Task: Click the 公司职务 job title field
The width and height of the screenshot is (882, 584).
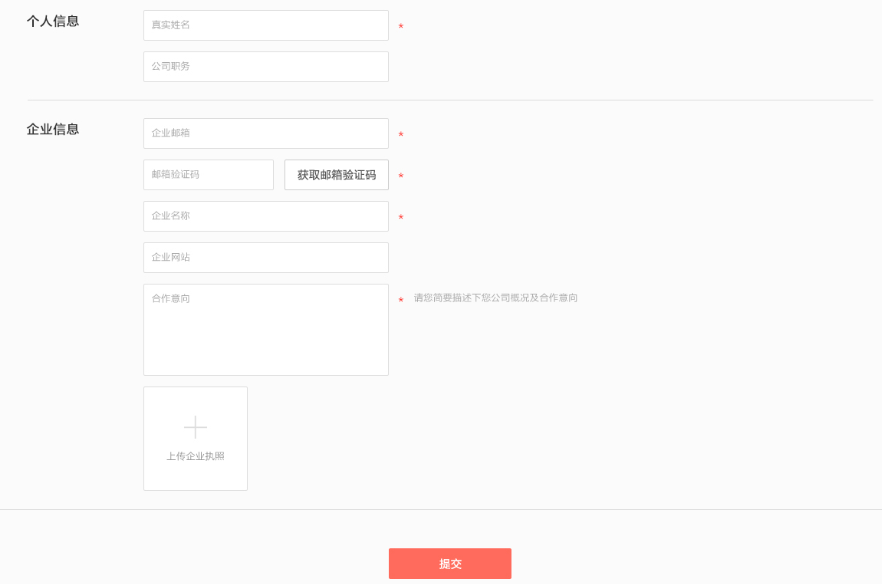Action: [x=265, y=66]
